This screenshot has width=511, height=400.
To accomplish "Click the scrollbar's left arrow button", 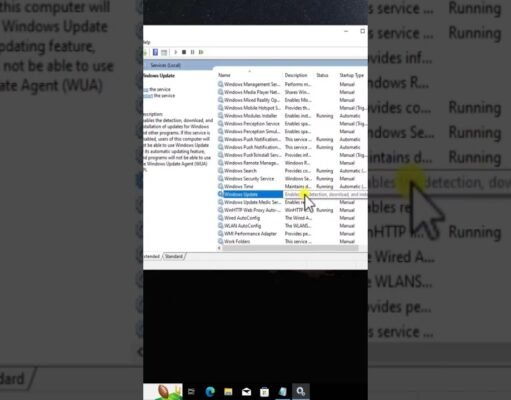I will click(219, 248).
